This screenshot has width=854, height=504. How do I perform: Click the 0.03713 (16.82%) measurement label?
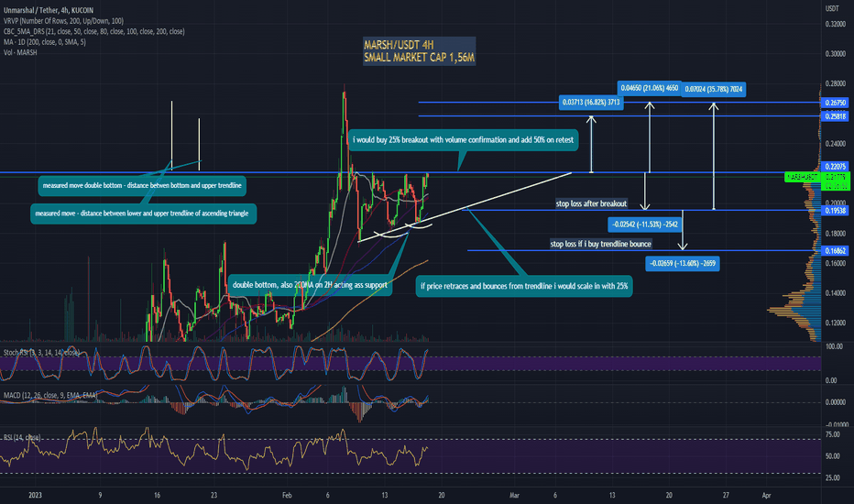[591, 103]
